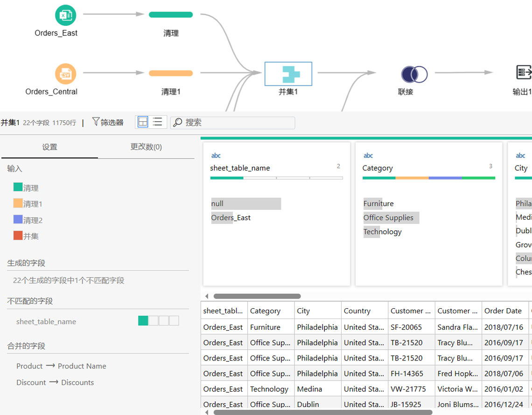Click the Category column header in grid
The height and width of the screenshot is (415, 532).
pyautogui.click(x=271, y=311)
